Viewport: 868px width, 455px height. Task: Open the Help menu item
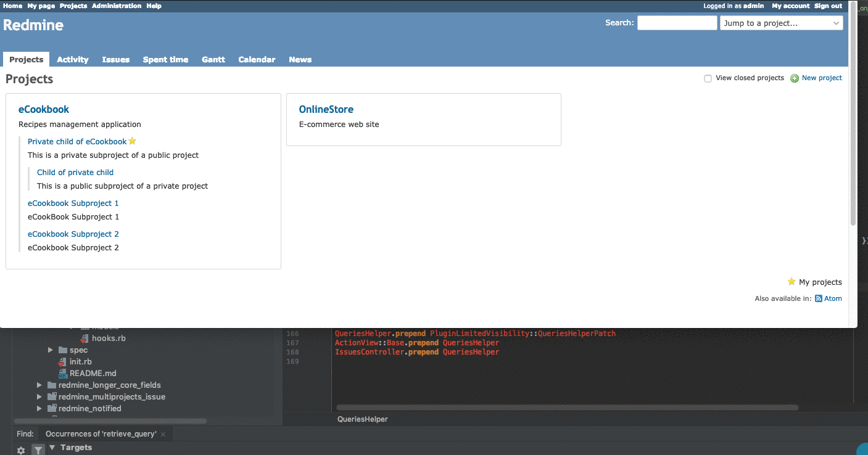(x=154, y=6)
